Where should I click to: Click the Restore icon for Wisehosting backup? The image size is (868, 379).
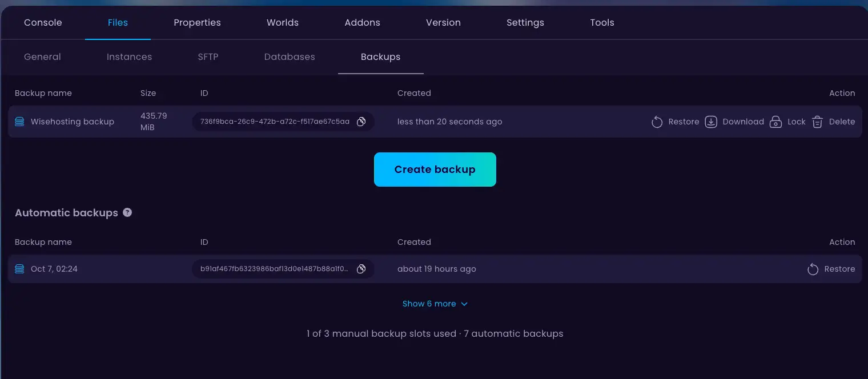tap(657, 122)
